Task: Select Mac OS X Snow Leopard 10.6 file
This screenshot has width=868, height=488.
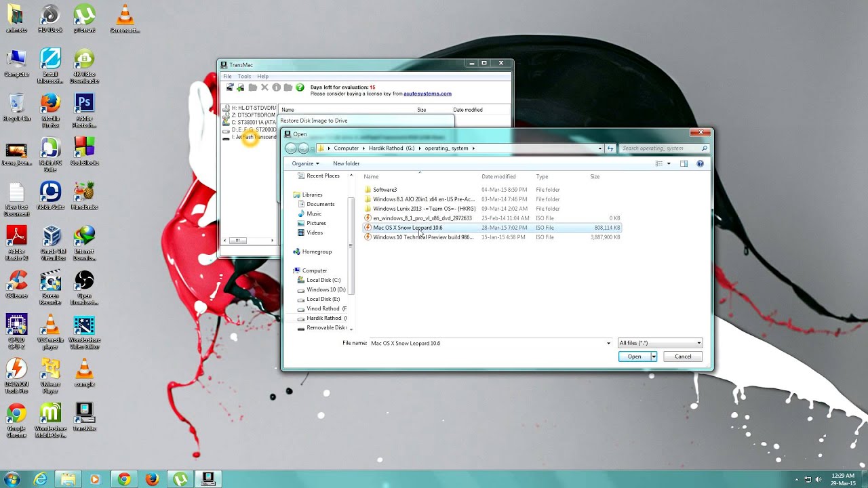Action: 492,228
